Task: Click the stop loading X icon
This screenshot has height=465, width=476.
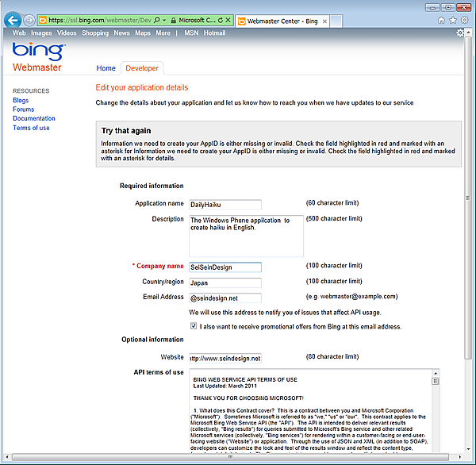Action: 228,20
